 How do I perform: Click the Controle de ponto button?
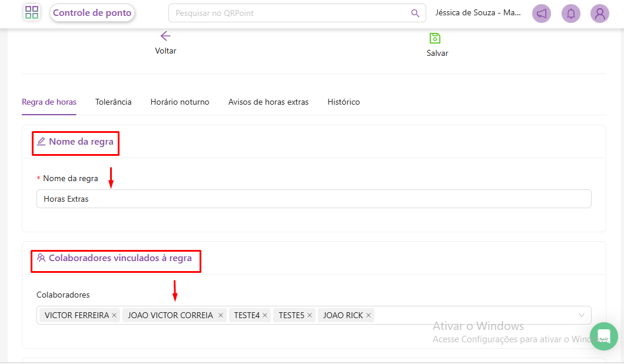tap(92, 13)
